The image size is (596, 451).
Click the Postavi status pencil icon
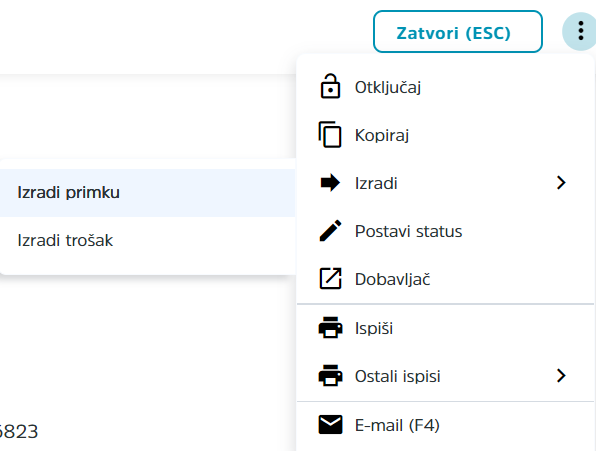tap(330, 231)
